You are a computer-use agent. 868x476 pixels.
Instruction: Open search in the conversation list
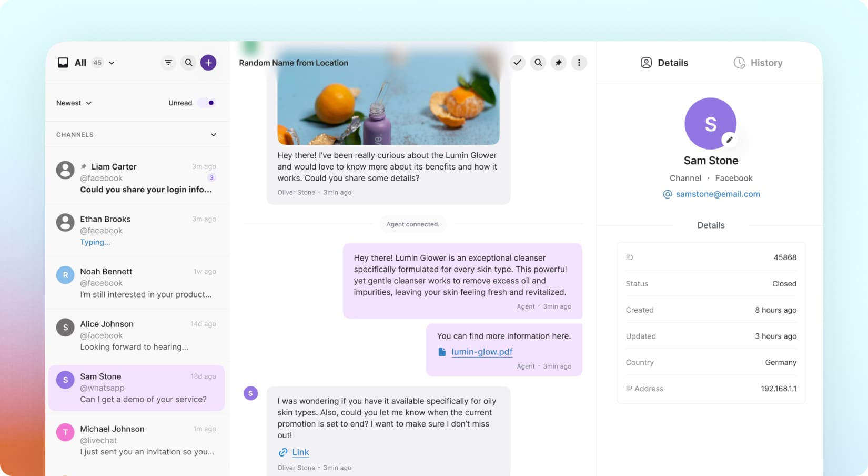[x=188, y=63]
